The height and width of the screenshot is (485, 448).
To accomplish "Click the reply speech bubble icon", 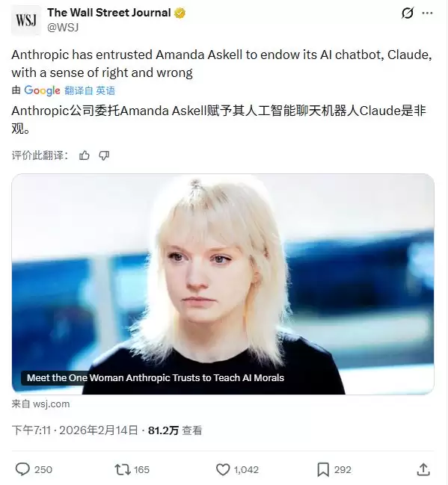I will 22,469.
